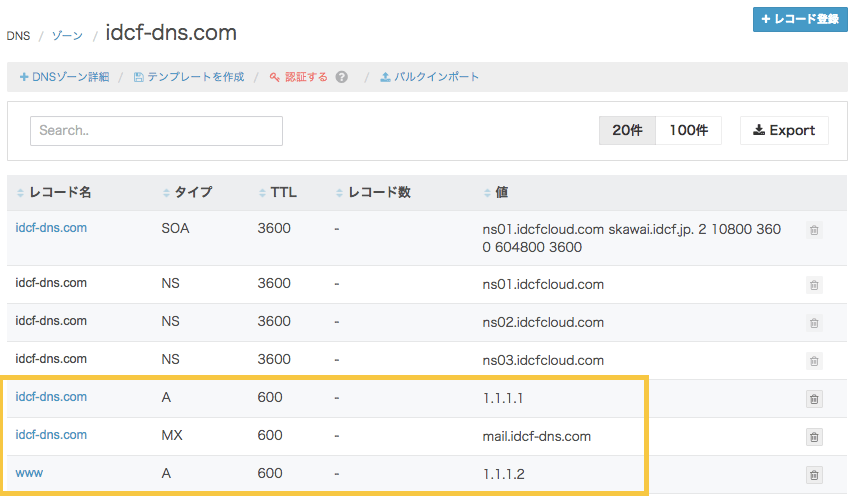Click the ns03.idcfcloud.com value
858x501 pixels.
(543, 360)
